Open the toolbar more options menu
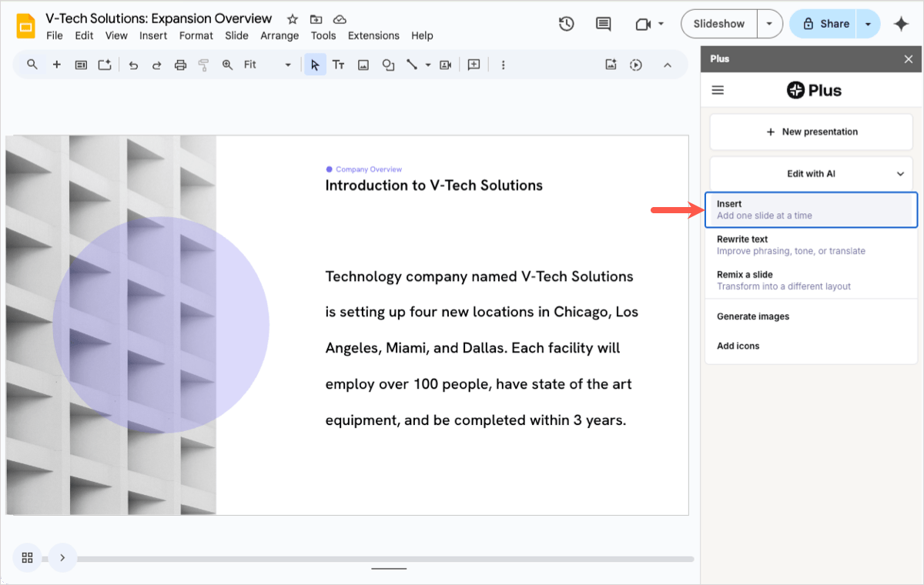This screenshot has width=924, height=585. coord(503,65)
